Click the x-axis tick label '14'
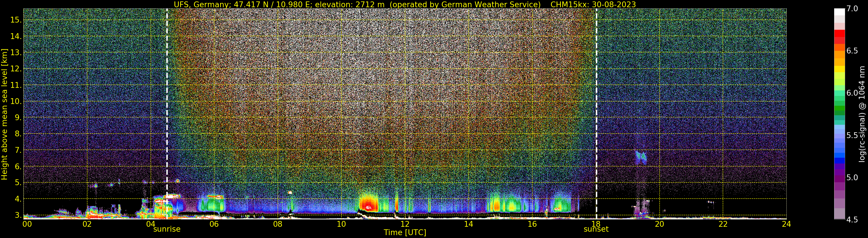868x238 pixels. (x=469, y=224)
